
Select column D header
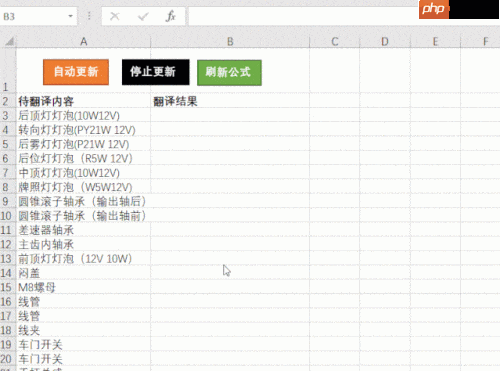coord(385,42)
